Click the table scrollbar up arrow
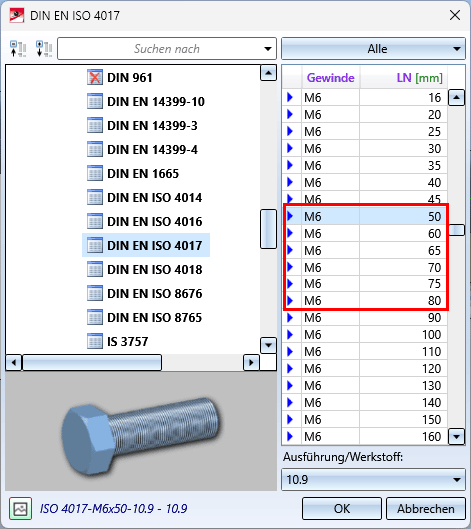 [456, 98]
